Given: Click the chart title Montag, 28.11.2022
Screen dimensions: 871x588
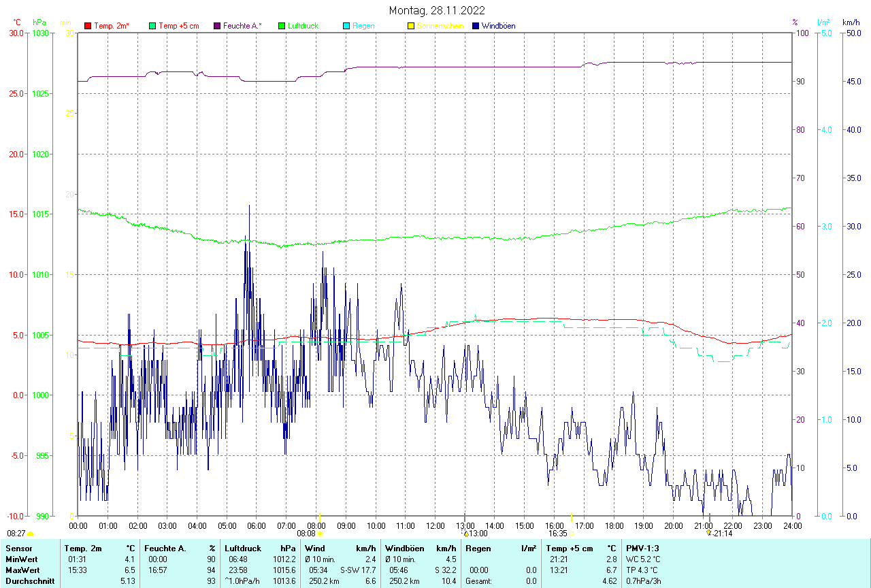Looking at the screenshot, I should [436, 10].
